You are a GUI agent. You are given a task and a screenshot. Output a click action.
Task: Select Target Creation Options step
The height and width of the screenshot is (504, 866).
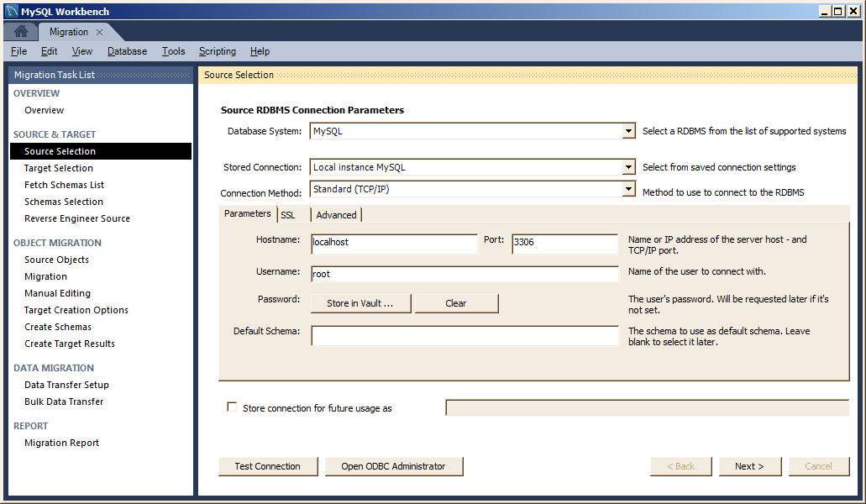76,310
